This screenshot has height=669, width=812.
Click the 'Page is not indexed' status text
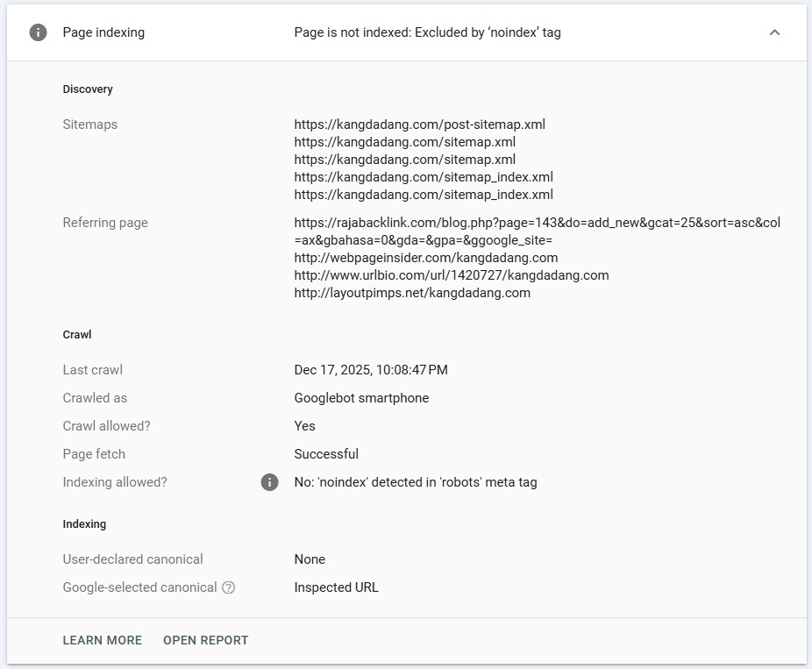click(x=427, y=32)
